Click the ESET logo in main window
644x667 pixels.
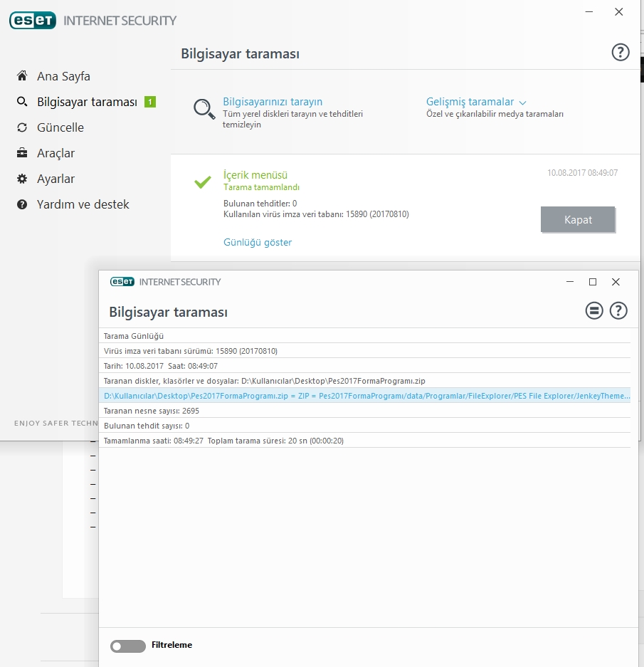(x=33, y=21)
